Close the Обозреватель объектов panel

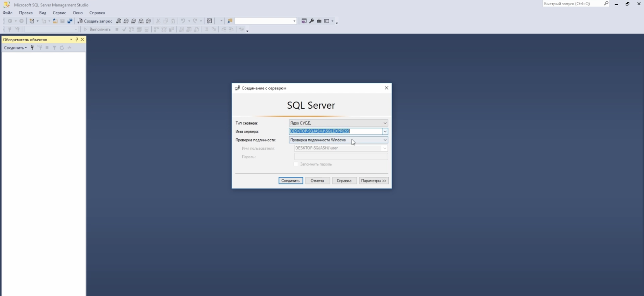point(82,39)
